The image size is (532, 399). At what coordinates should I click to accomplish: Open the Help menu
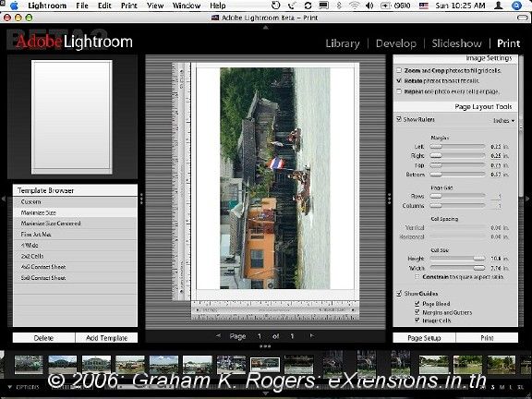(217, 6)
